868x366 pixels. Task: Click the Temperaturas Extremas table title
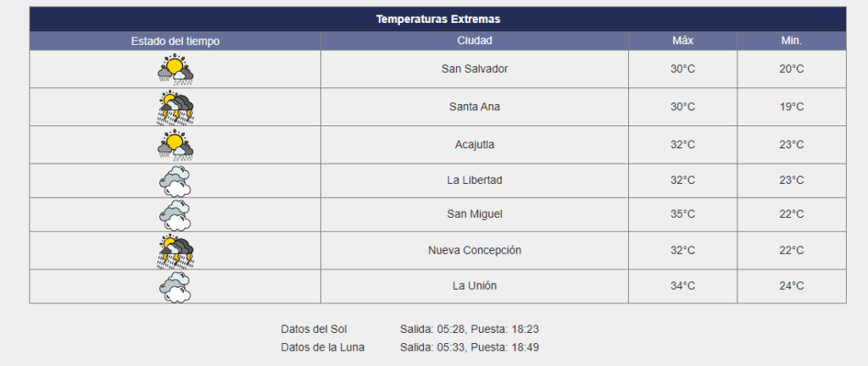click(438, 19)
